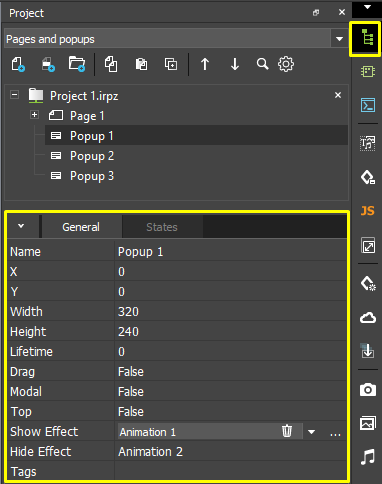Click the copy icon in project toolbar
Image resolution: width=382 pixels, height=484 pixels.
click(111, 64)
